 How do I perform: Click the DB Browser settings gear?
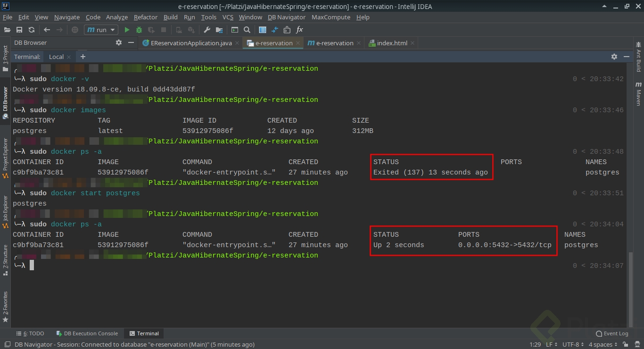tap(119, 42)
